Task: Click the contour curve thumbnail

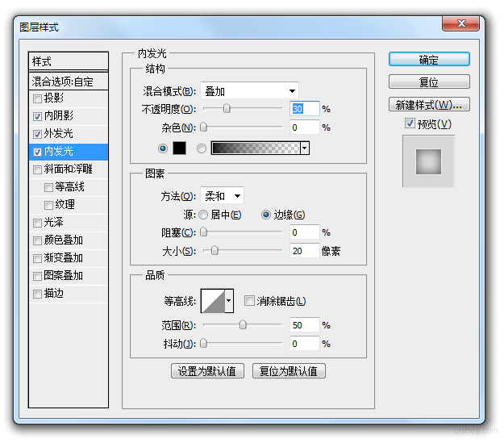Action: (213, 301)
